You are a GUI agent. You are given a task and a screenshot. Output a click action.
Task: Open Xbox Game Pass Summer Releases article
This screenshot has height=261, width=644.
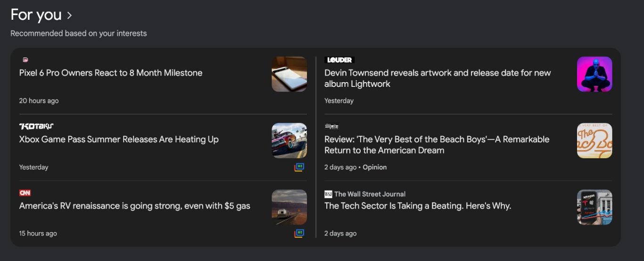tap(119, 140)
